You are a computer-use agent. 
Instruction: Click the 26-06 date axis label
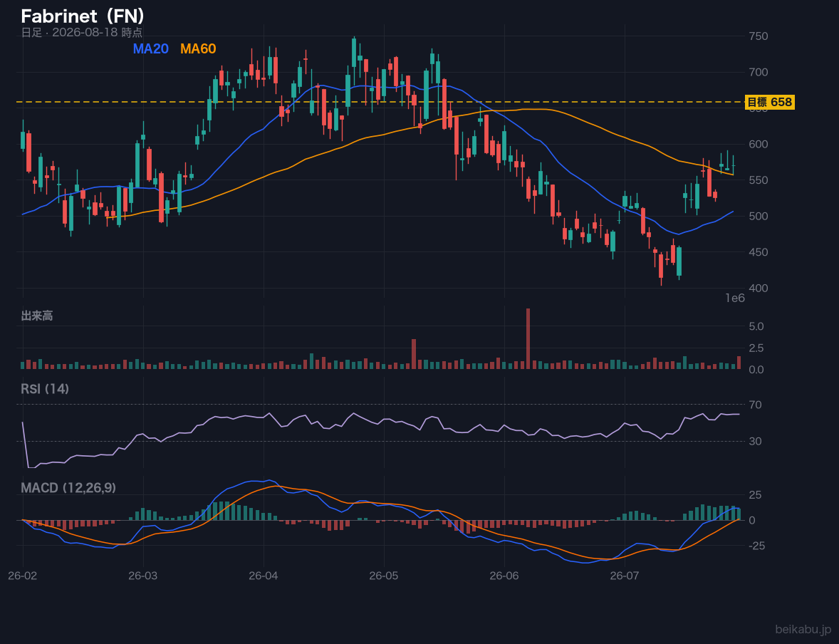tap(504, 576)
